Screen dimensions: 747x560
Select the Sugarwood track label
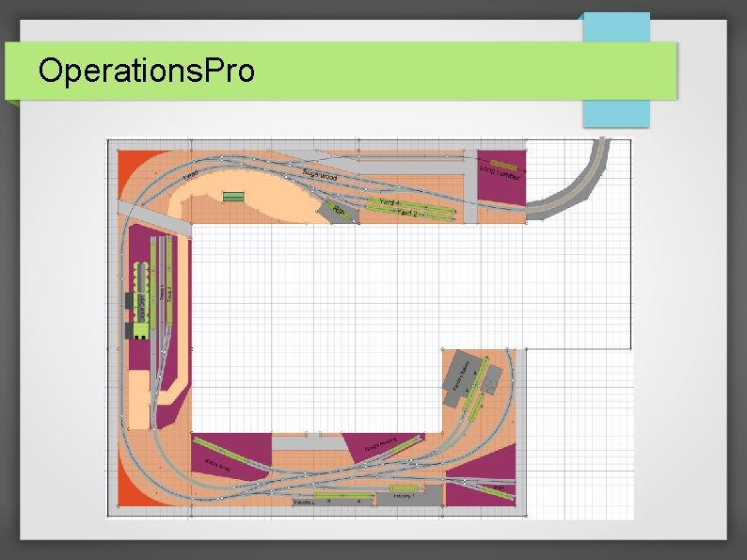point(320,174)
